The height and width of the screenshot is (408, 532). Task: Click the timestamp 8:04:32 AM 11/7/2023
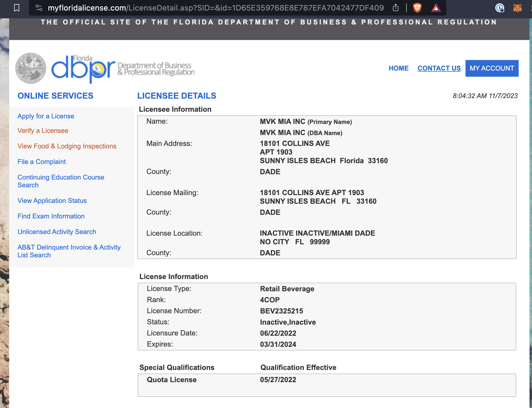click(x=485, y=96)
